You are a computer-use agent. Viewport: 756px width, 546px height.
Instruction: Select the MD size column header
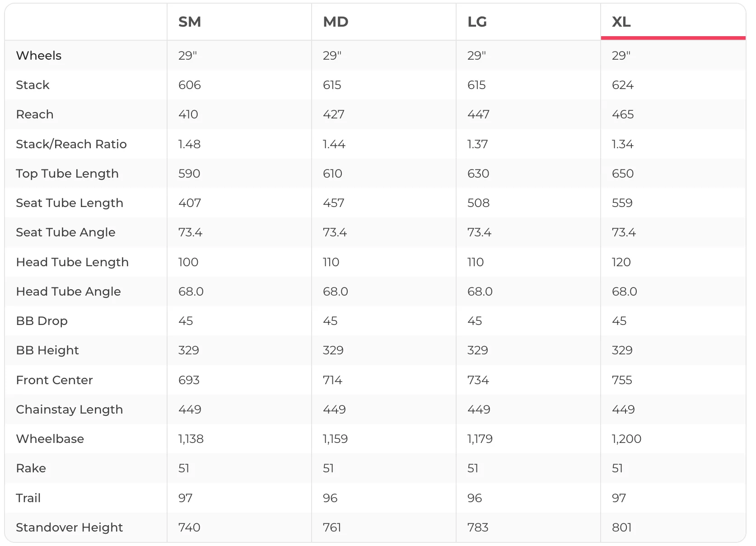(x=336, y=22)
